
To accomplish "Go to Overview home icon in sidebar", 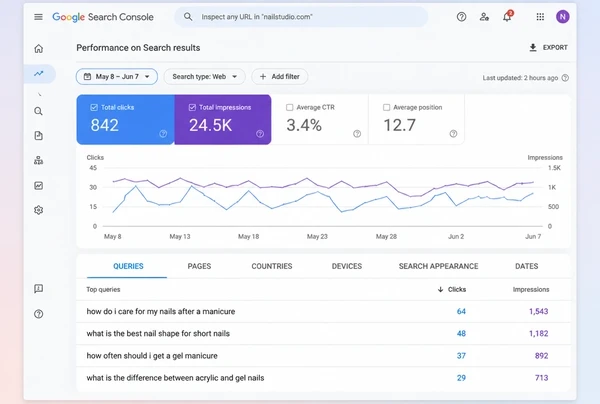I will coord(39,49).
